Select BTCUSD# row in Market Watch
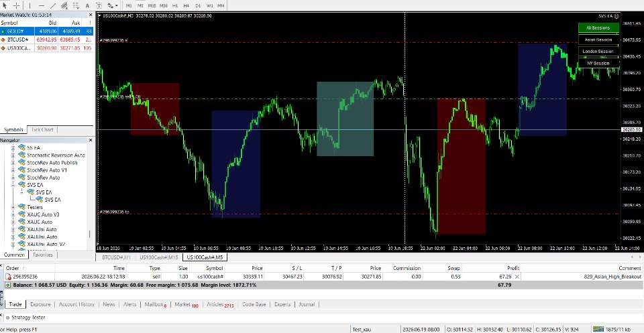Viewport: 644px width, 333px height. pos(47,40)
